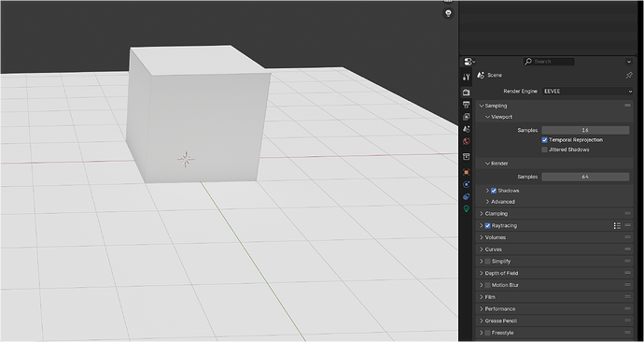Click the light bulb icon in viewport

click(x=448, y=13)
